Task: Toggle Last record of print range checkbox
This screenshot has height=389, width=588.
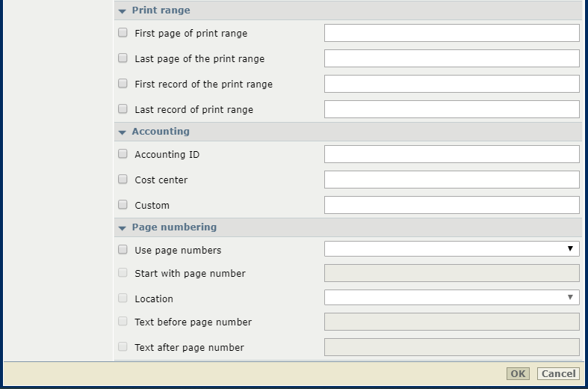Action: pos(123,109)
